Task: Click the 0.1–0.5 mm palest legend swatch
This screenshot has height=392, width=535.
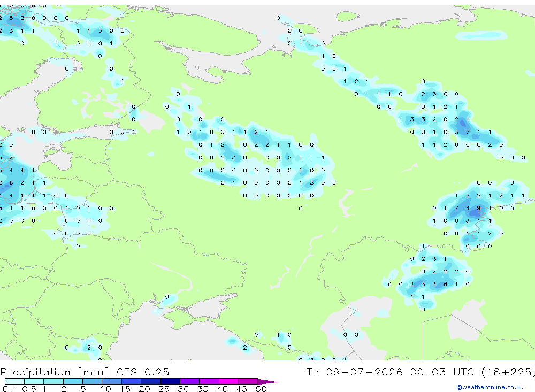Action: tap(14, 381)
